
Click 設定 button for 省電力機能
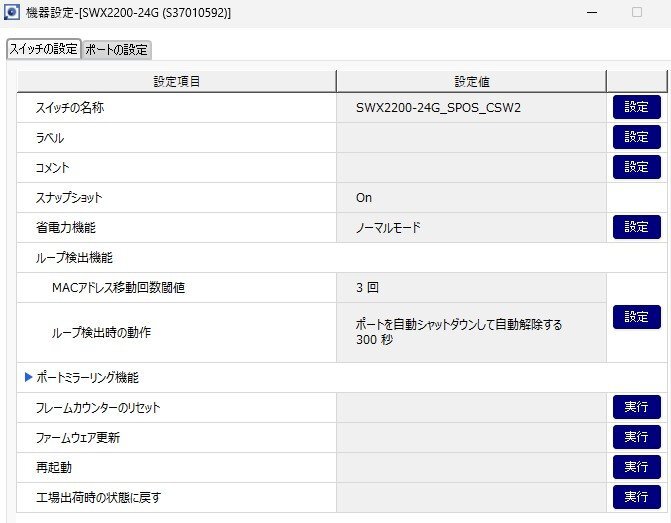[636, 228]
